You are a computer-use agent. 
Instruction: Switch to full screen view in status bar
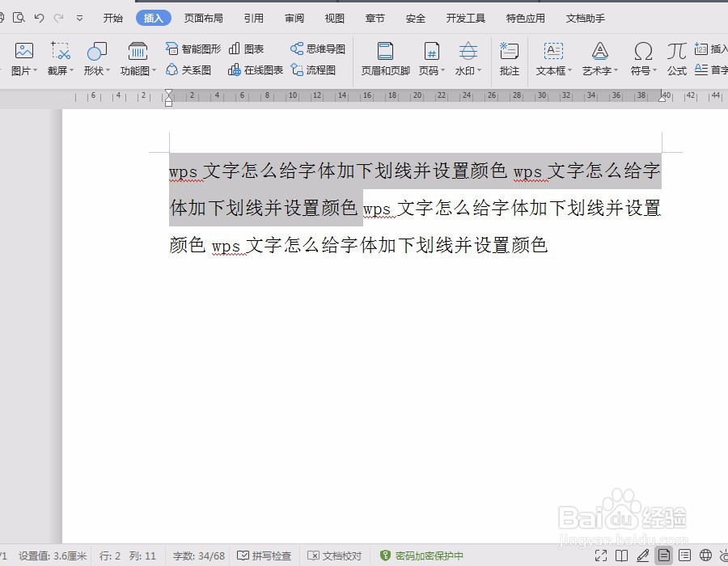[601, 555]
